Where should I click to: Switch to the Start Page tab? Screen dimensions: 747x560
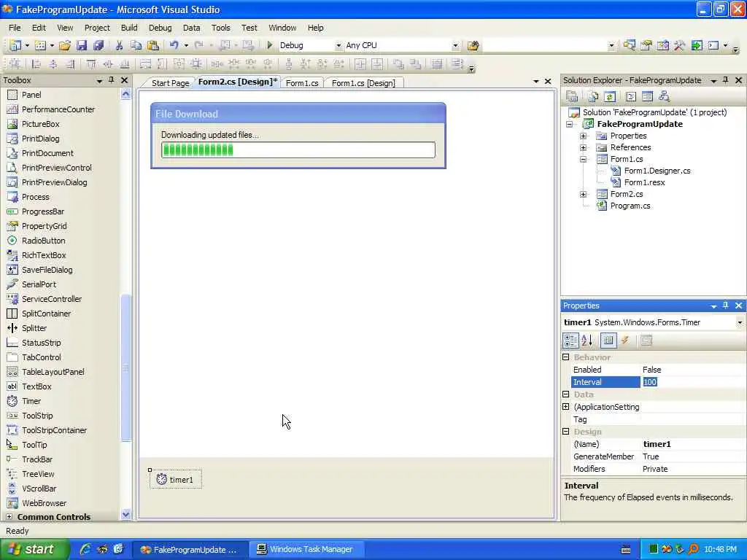coord(170,83)
